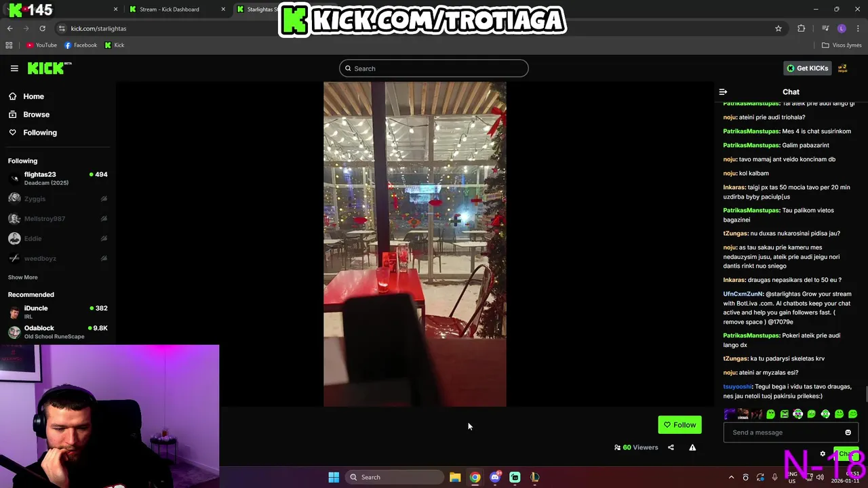Open gift icon next to Get KICKs
868x488 pixels.
point(843,68)
